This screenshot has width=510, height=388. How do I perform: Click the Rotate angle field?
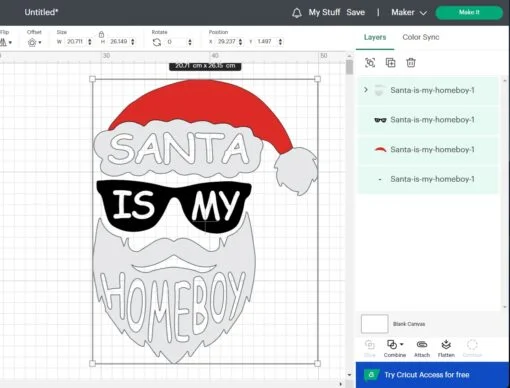(x=176, y=42)
